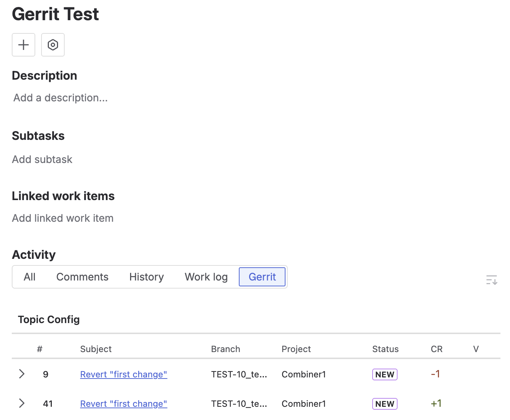Viewport: 510px width, 420px height.
Task: Click Add linked work item
Action: tap(63, 218)
